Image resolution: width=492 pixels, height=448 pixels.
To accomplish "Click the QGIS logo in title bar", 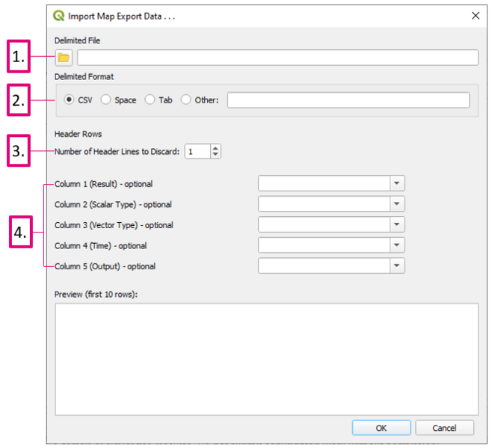I will click(60, 16).
